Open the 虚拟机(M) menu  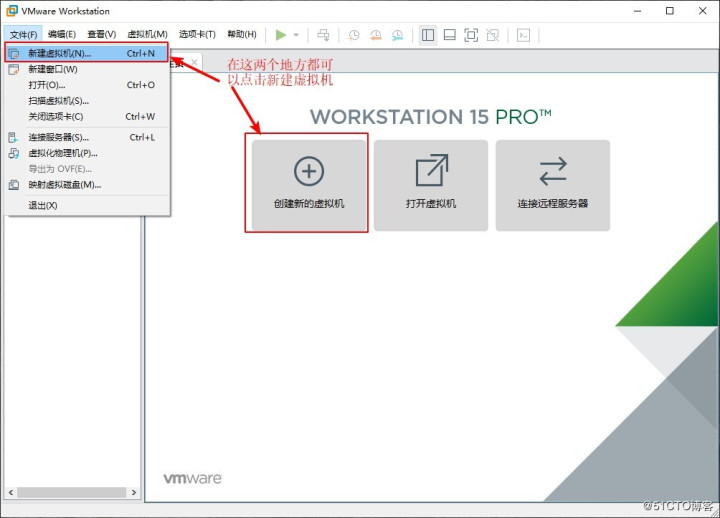[x=147, y=34]
